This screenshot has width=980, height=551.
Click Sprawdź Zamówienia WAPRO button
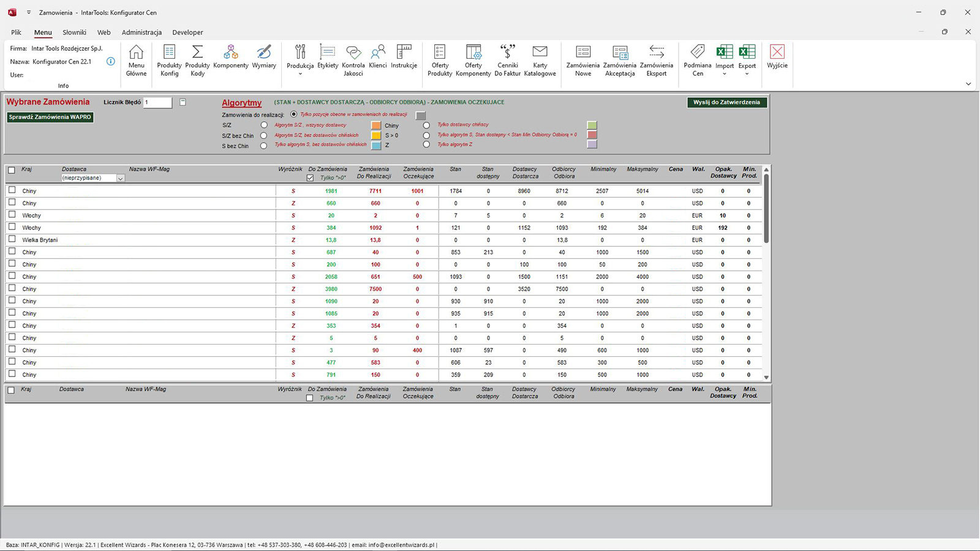click(50, 117)
